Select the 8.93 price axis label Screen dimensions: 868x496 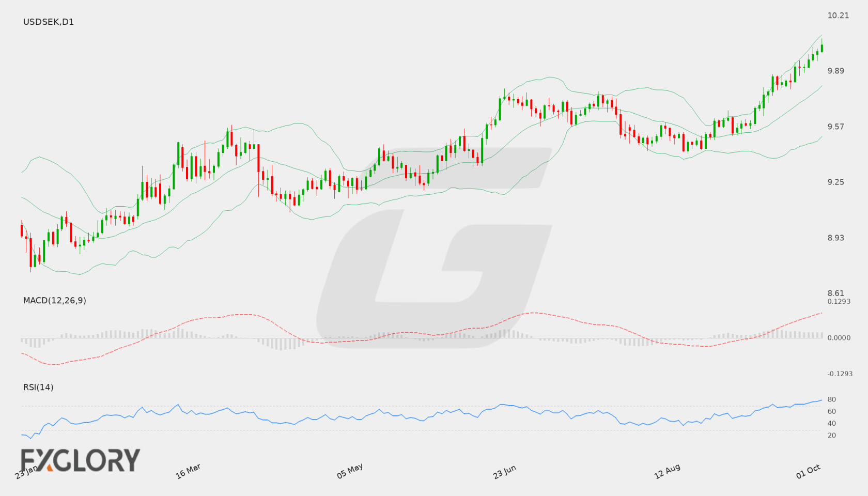pos(836,238)
